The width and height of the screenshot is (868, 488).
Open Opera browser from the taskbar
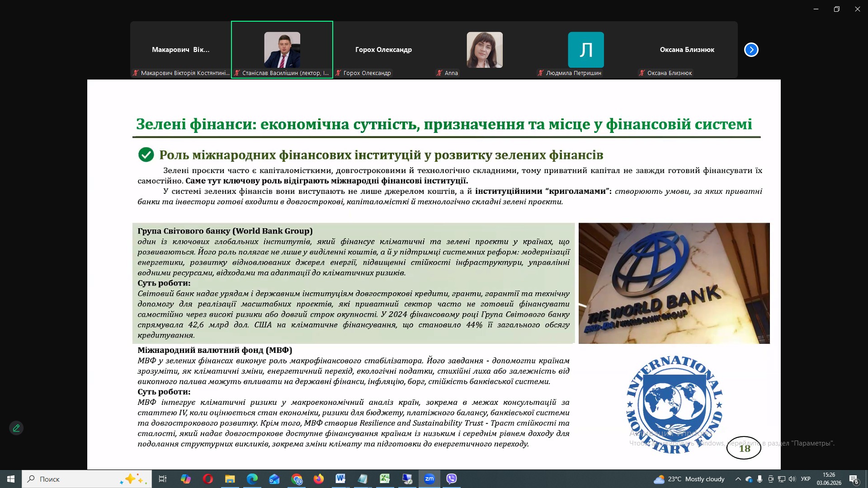click(208, 479)
